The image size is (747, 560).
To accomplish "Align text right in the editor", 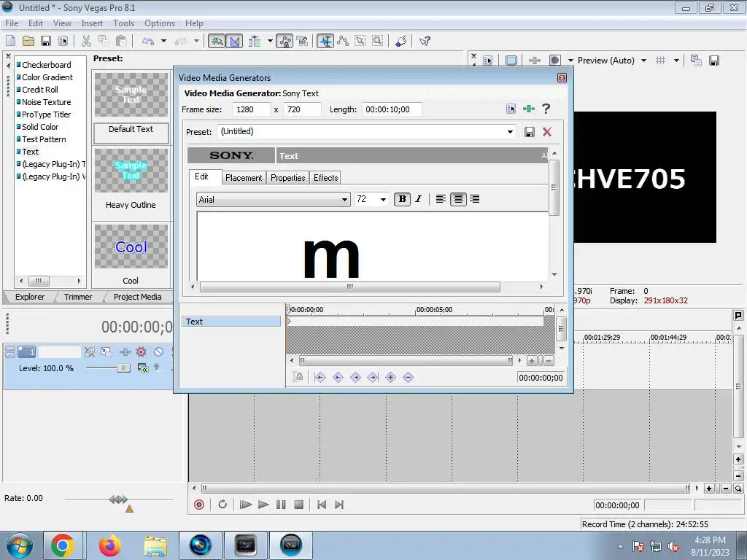I will coord(474,199).
